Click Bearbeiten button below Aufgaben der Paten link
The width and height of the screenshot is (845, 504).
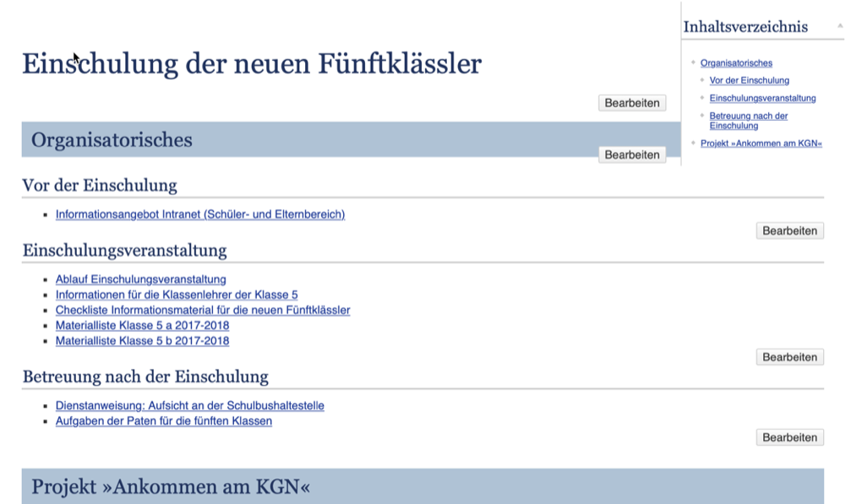tap(790, 437)
